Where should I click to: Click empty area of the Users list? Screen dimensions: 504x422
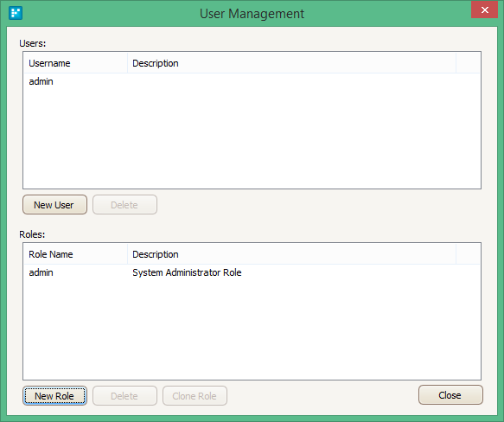pyautogui.click(x=252, y=138)
